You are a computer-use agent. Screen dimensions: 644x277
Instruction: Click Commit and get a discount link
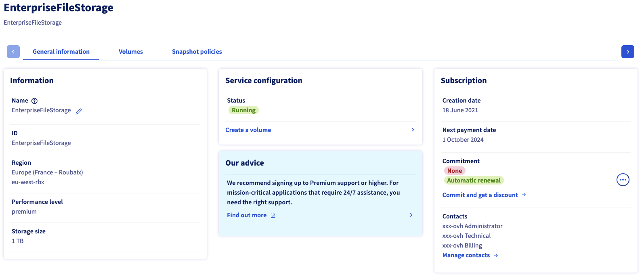pyautogui.click(x=480, y=195)
